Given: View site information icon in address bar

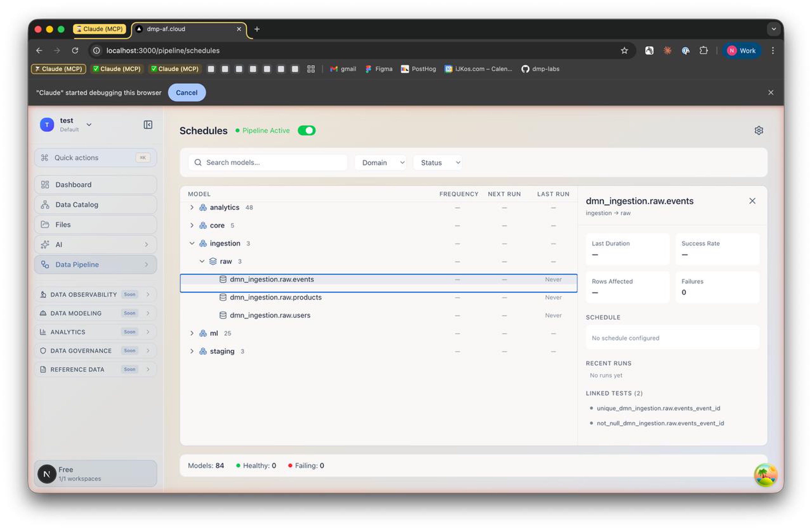Looking at the screenshot, I should pyautogui.click(x=97, y=50).
